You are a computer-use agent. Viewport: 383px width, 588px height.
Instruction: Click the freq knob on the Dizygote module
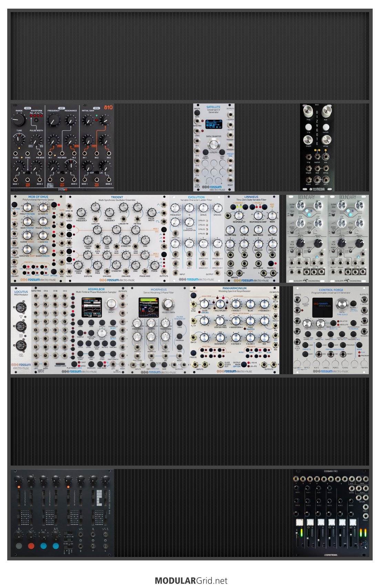click(x=309, y=111)
